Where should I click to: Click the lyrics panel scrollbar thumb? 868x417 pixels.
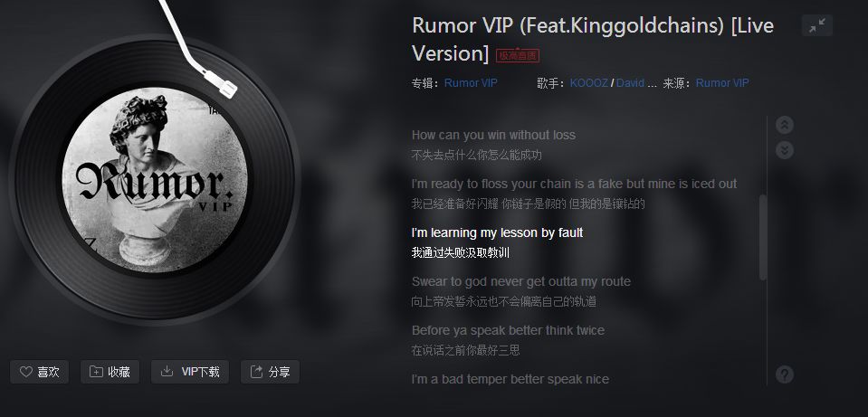[763, 237]
